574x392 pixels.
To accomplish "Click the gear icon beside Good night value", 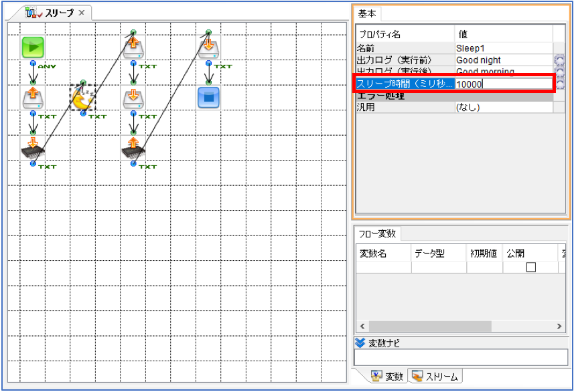I will point(559,60).
